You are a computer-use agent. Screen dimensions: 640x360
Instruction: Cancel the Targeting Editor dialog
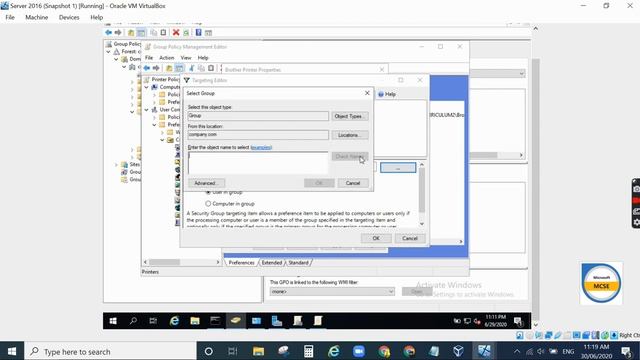pos(410,238)
